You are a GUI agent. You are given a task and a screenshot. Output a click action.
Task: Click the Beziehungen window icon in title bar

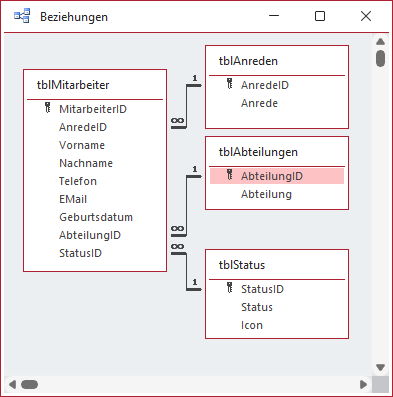(x=22, y=16)
